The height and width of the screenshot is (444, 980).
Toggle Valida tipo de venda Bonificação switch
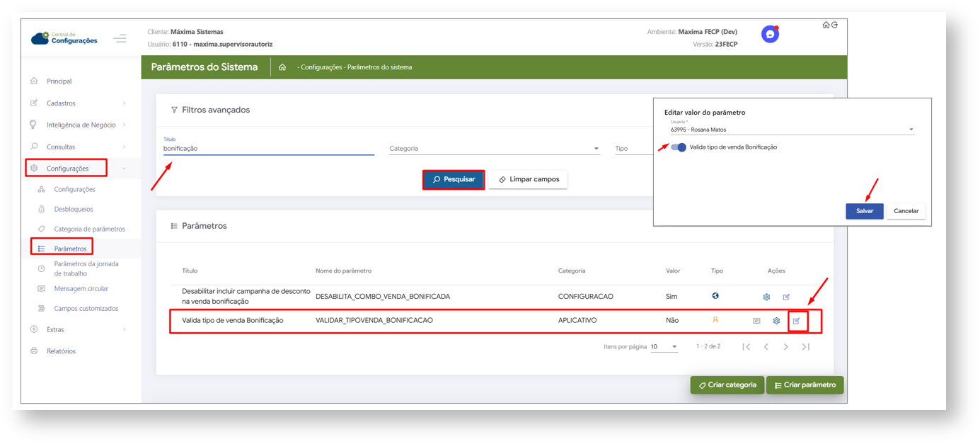(678, 147)
